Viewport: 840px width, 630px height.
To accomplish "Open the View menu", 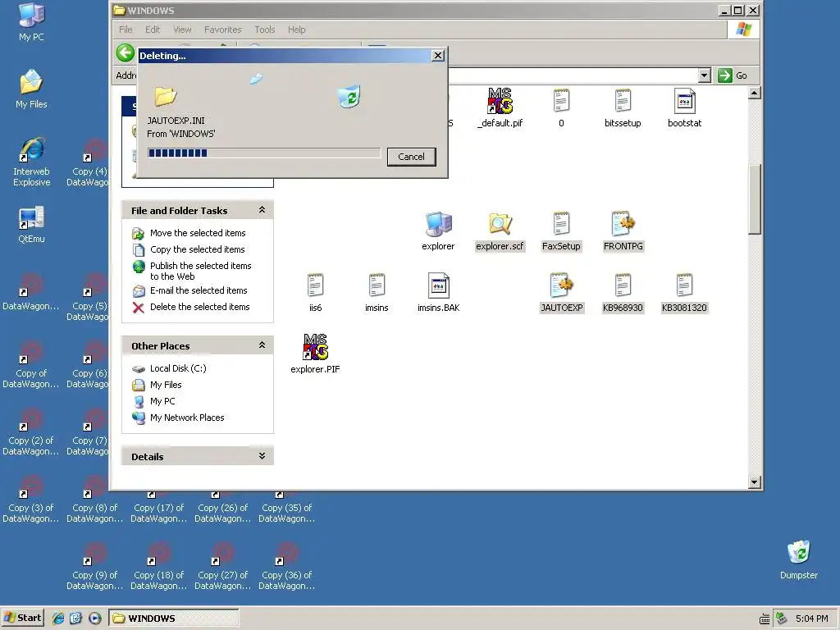I will click(x=182, y=30).
